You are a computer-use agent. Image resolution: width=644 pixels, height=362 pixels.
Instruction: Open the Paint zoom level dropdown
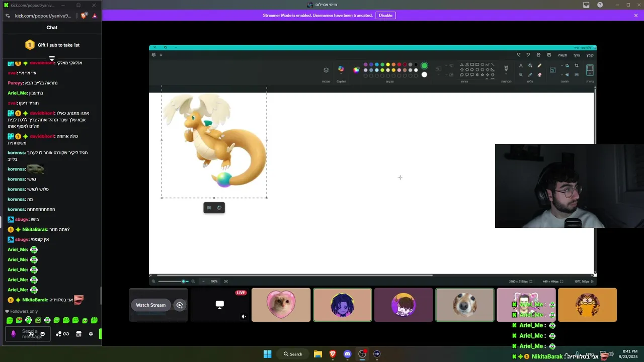tap(203, 281)
